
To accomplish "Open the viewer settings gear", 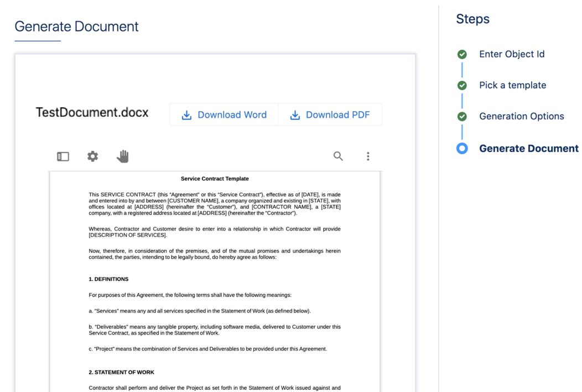I will click(93, 156).
